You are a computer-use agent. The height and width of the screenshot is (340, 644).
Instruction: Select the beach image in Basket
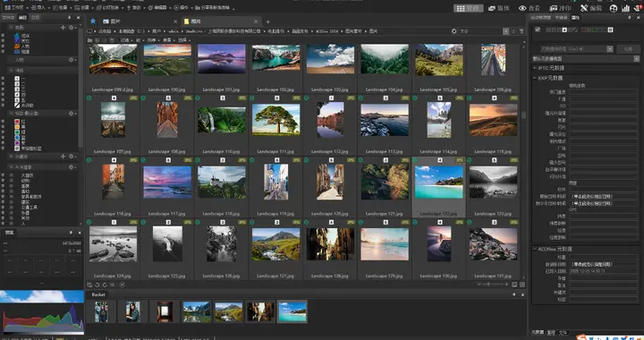[x=292, y=311]
